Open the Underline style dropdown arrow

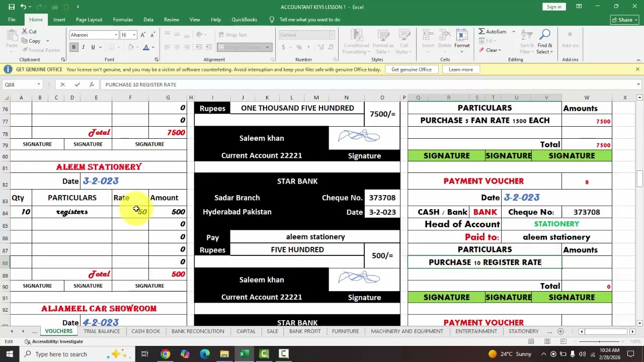coord(100,47)
